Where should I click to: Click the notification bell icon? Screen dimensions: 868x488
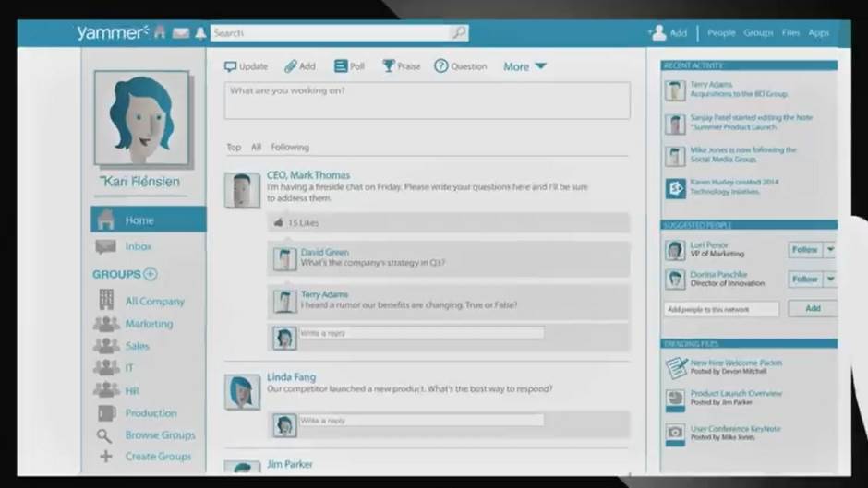(199, 33)
